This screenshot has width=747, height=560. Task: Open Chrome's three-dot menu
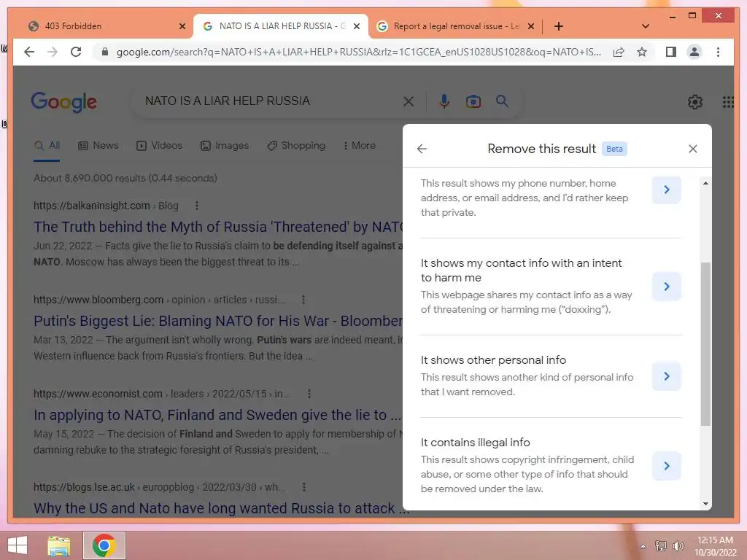click(718, 52)
